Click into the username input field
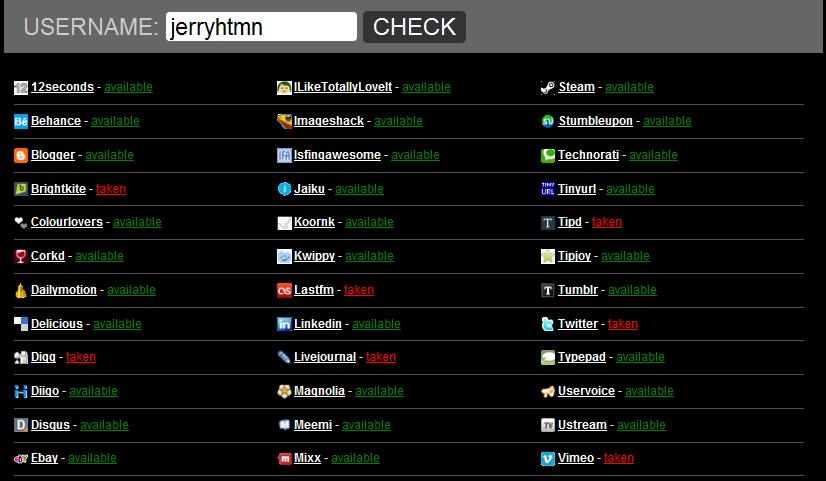Screen dimensions: 826x481 (x=260, y=27)
